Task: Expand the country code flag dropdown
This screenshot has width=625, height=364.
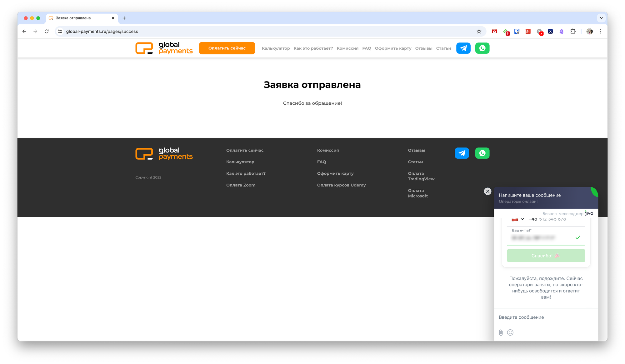Action: pyautogui.click(x=518, y=219)
